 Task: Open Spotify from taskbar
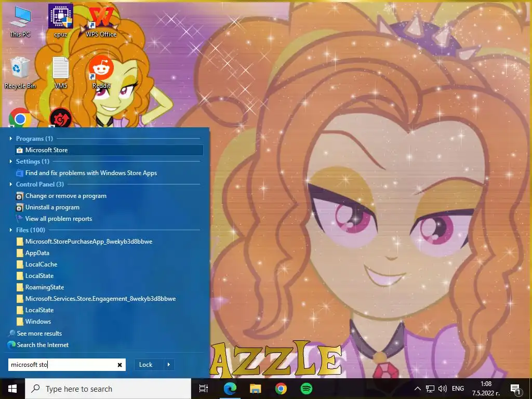pyautogui.click(x=307, y=389)
